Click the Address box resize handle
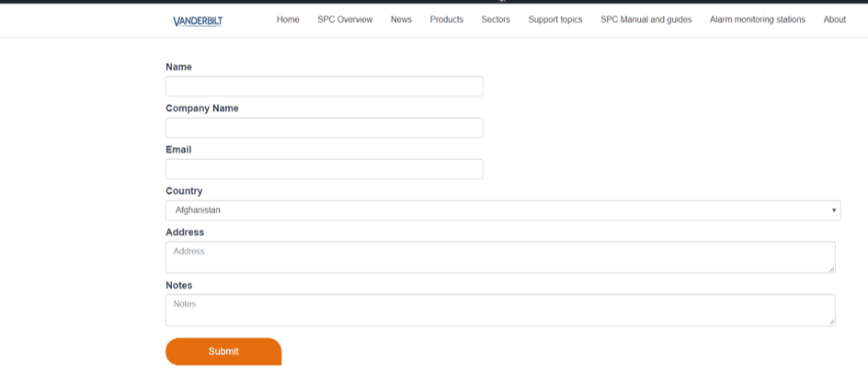This screenshot has width=868, height=385. [831, 269]
